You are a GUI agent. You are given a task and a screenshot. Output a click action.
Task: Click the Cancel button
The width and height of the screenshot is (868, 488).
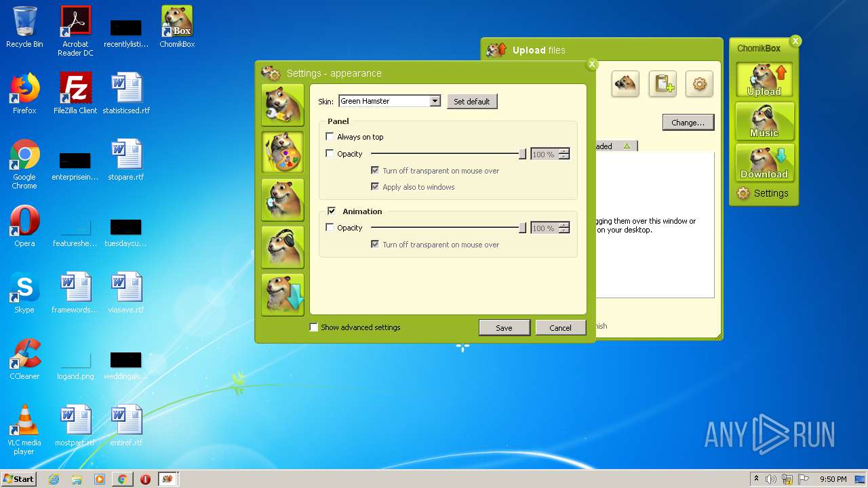[560, 328]
